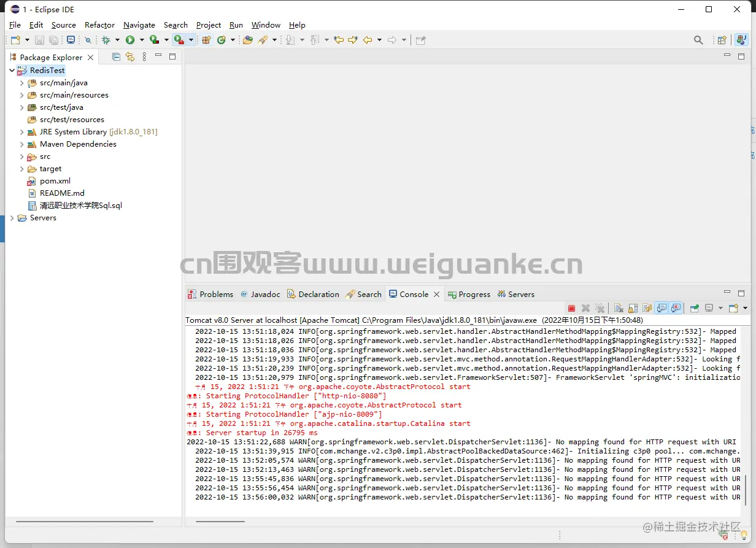Click the Debug bug icon
The height and width of the screenshot is (548, 756).
pyautogui.click(x=106, y=40)
